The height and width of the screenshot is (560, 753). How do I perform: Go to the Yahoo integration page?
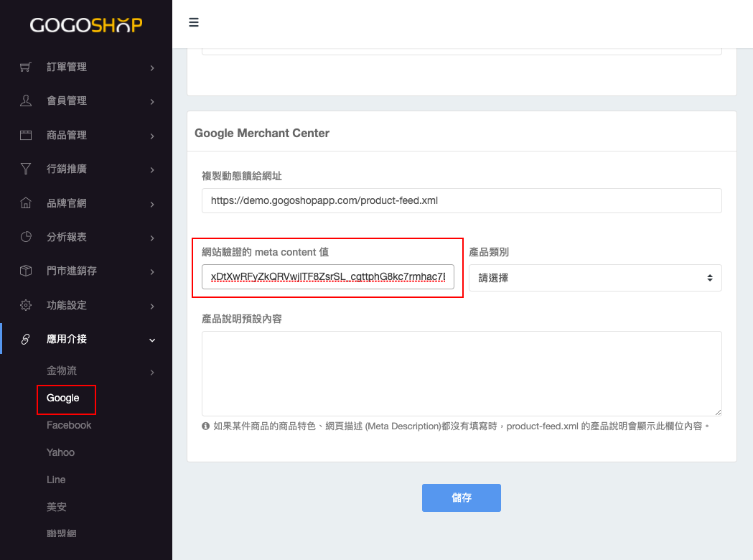[60, 452]
